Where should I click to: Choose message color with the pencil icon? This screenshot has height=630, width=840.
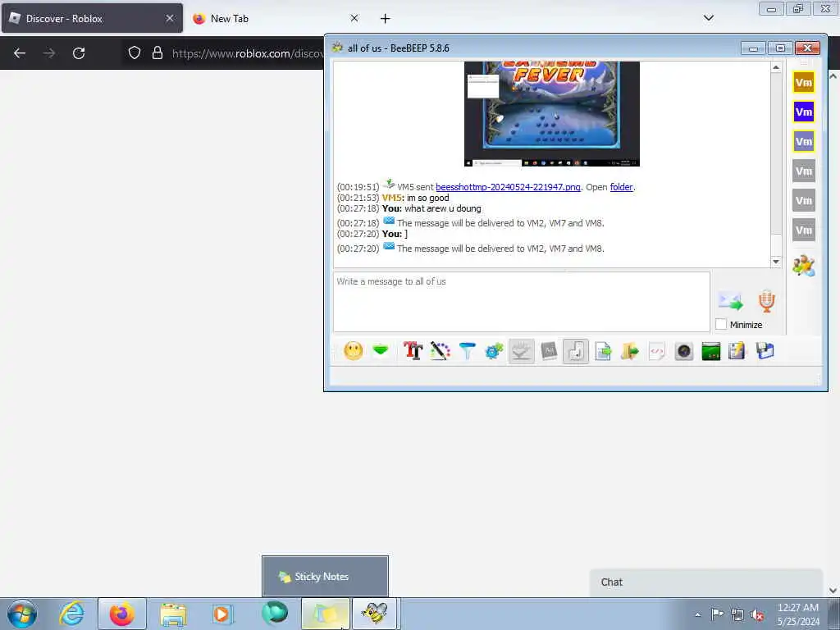coord(440,351)
